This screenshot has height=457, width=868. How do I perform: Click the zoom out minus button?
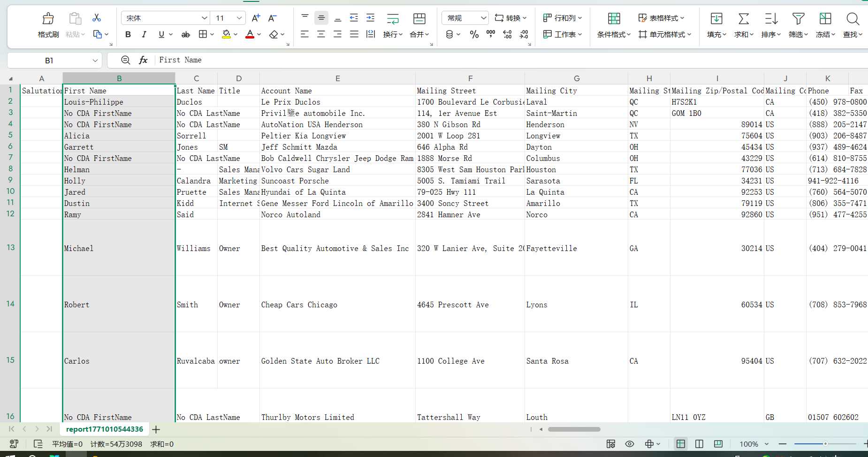[782, 444]
